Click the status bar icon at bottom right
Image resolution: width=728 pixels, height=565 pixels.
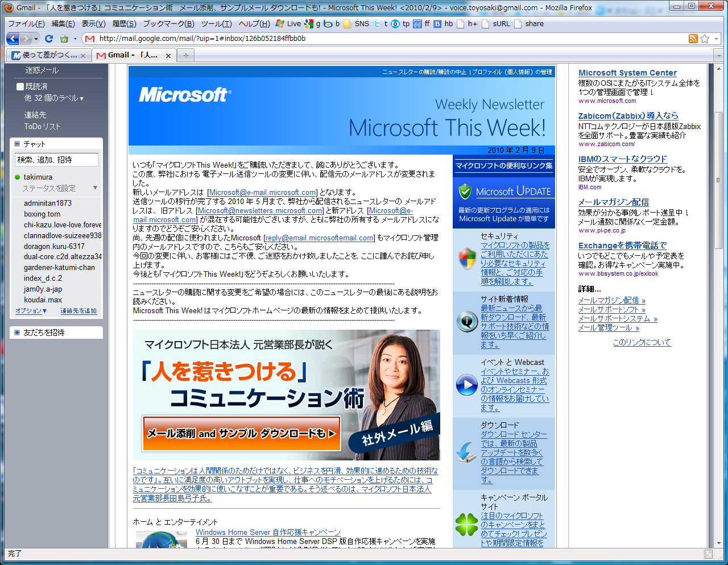click(709, 554)
